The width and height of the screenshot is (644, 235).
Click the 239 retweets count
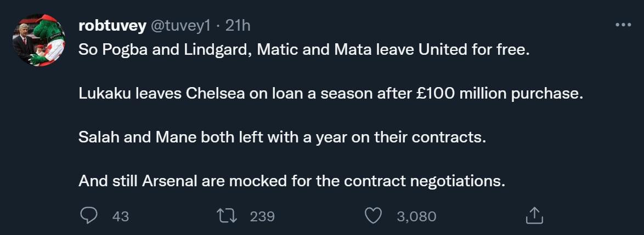point(262,216)
